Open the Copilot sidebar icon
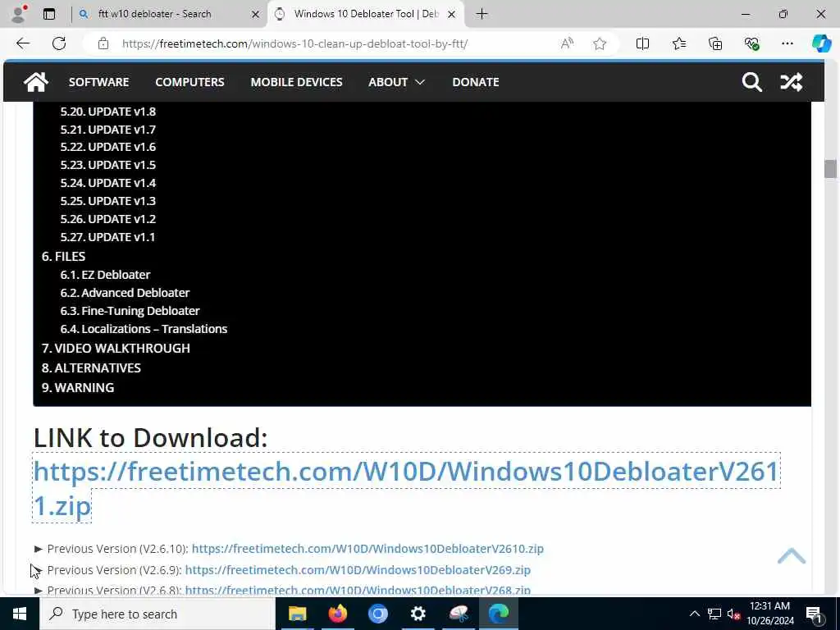Image resolution: width=840 pixels, height=630 pixels. pos(821,43)
